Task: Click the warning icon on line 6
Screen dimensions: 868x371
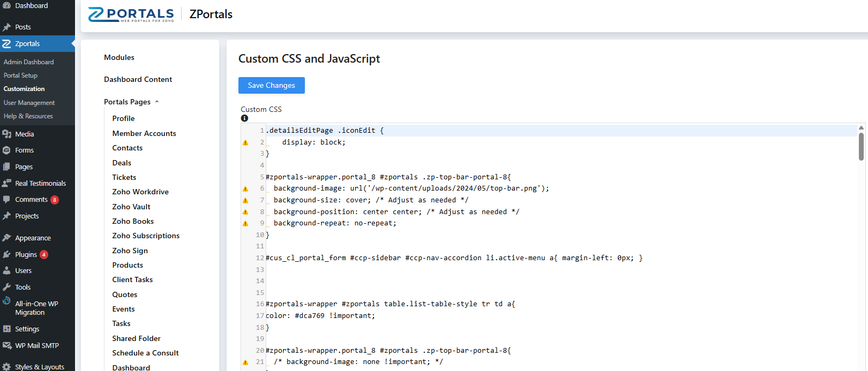Action: [245, 188]
